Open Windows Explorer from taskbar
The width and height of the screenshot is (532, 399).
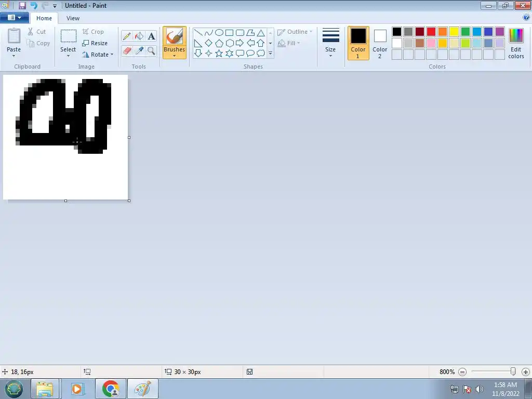[45, 389]
